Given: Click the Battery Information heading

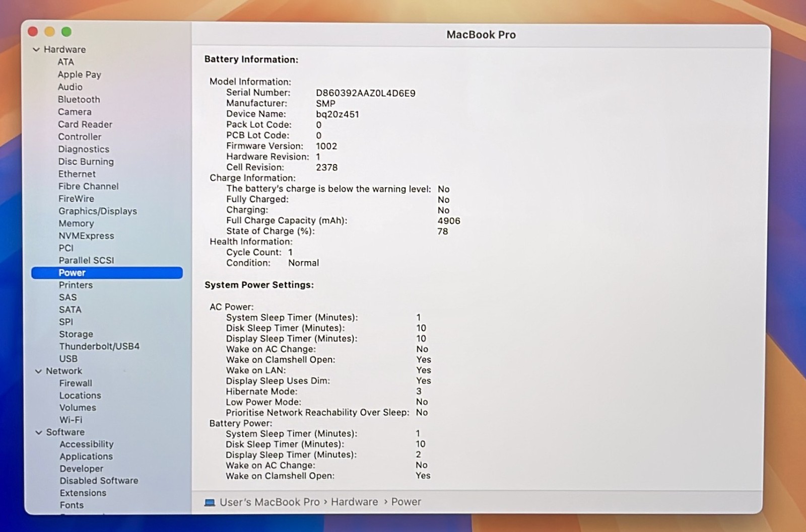Looking at the screenshot, I should (x=251, y=59).
